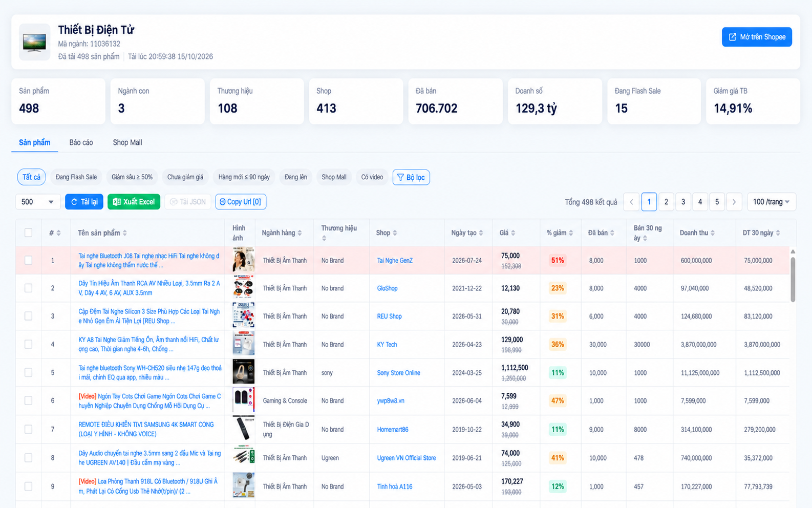Check the box for row 5 Sony headphone
This screenshot has height=508, width=812.
[x=28, y=372]
